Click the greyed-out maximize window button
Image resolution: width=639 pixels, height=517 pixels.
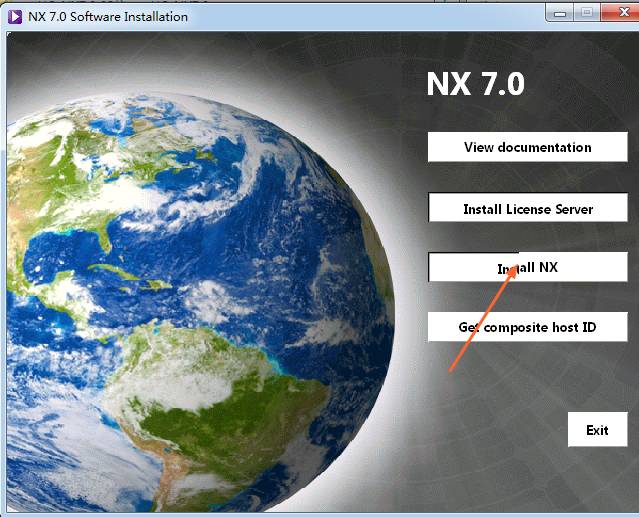point(586,13)
